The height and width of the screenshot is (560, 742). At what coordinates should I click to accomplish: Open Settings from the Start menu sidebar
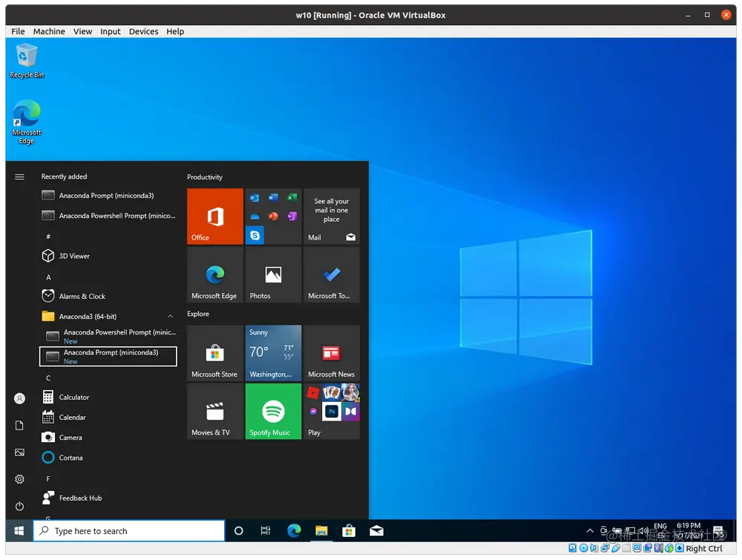click(19, 479)
